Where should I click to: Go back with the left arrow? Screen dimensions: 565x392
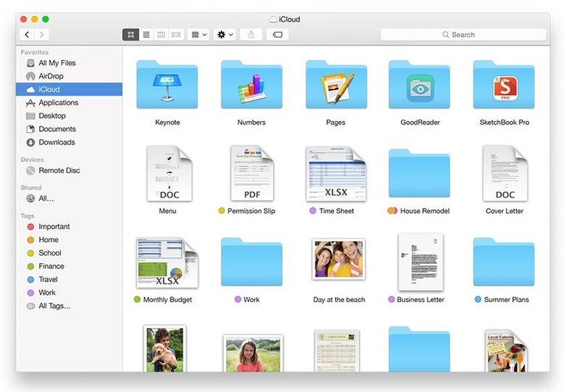coord(27,35)
